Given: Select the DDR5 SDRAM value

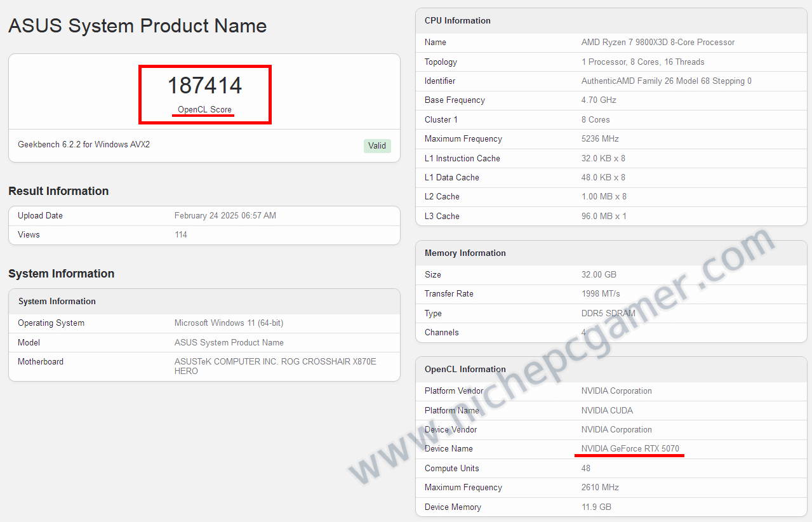Looking at the screenshot, I should tap(608, 313).
